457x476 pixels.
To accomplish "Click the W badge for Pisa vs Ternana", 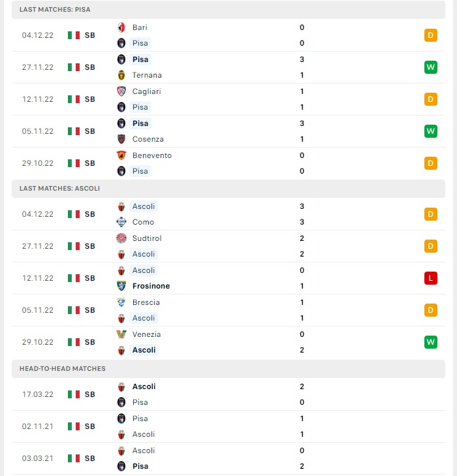I will (x=431, y=67).
